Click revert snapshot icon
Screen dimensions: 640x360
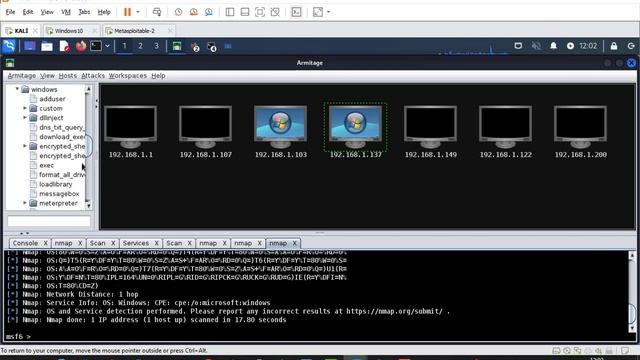pyautogui.click(x=193, y=12)
